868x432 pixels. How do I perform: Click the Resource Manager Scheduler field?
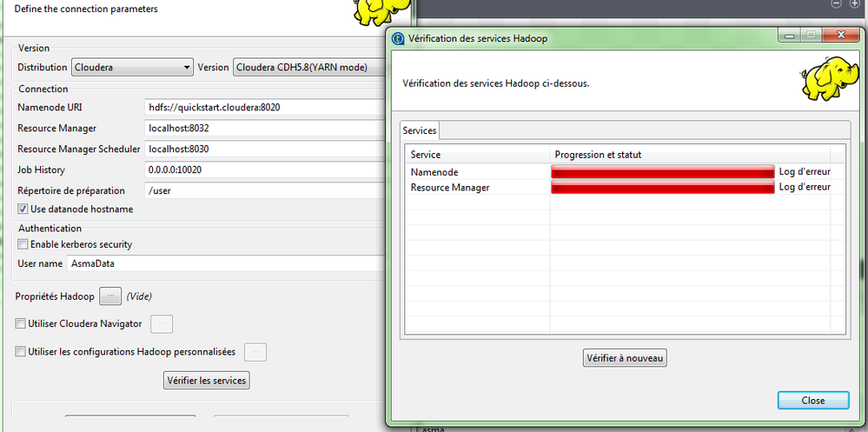[265, 149]
